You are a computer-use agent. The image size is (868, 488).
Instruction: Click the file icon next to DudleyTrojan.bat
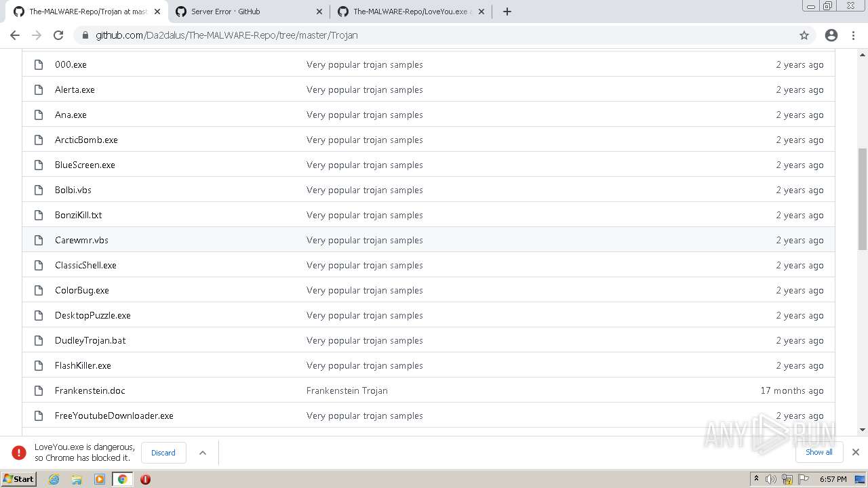tap(39, 340)
